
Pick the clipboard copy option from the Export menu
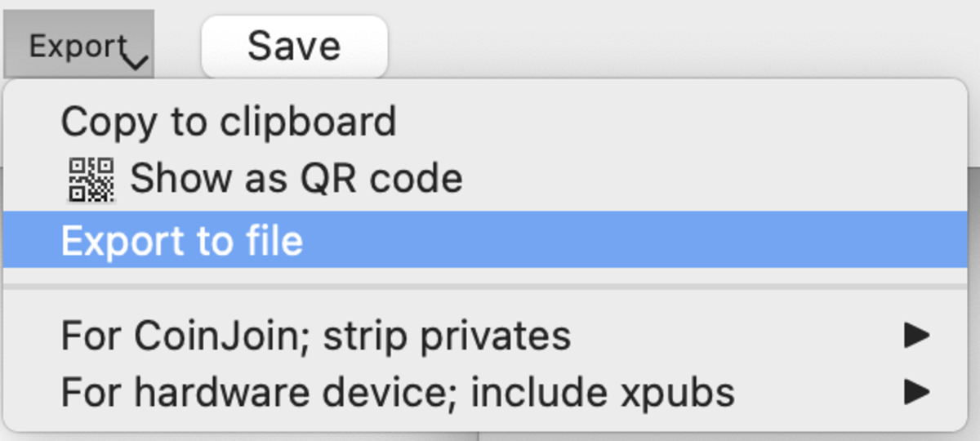(x=229, y=122)
